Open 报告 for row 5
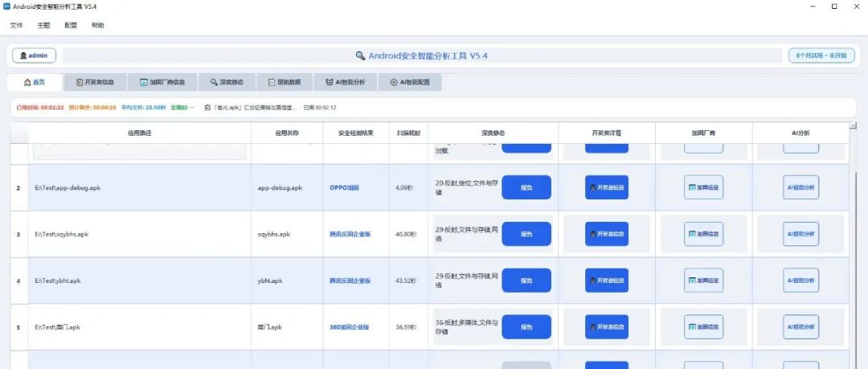The width and height of the screenshot is (868, 369). coord(526,327)
